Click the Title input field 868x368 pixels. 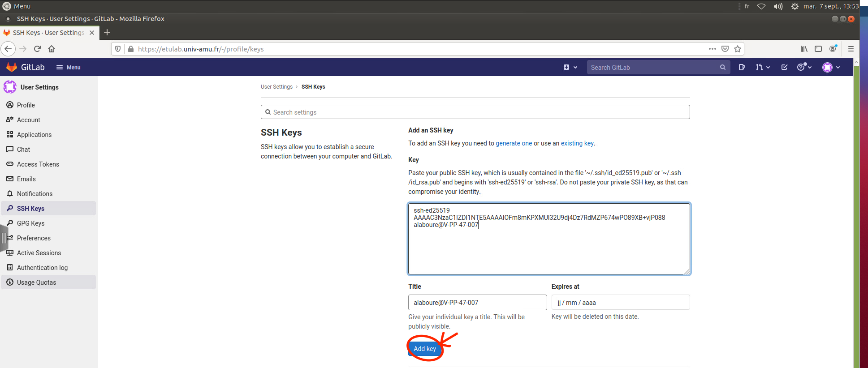[477, 302]
